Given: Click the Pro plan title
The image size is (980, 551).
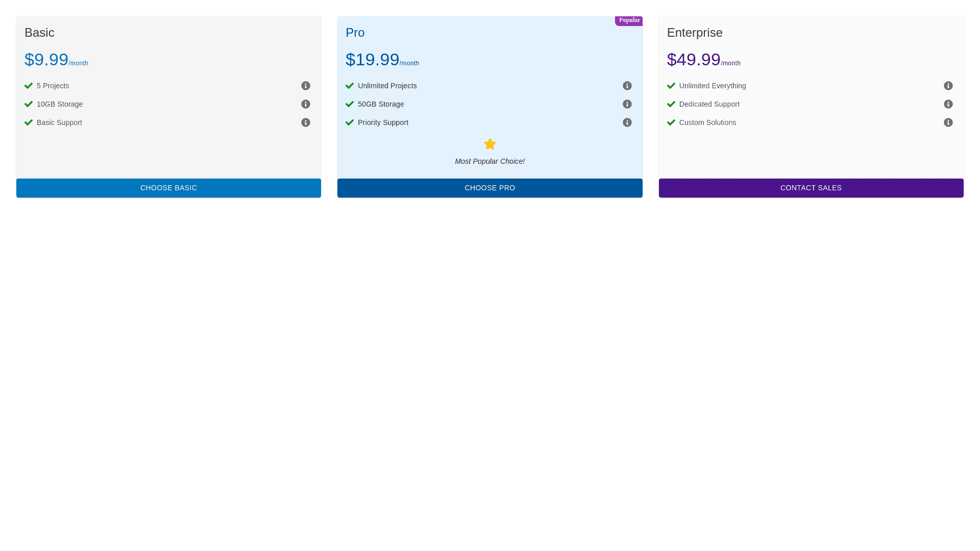Looking at the screenshot, I should click(x=355, y=33).
